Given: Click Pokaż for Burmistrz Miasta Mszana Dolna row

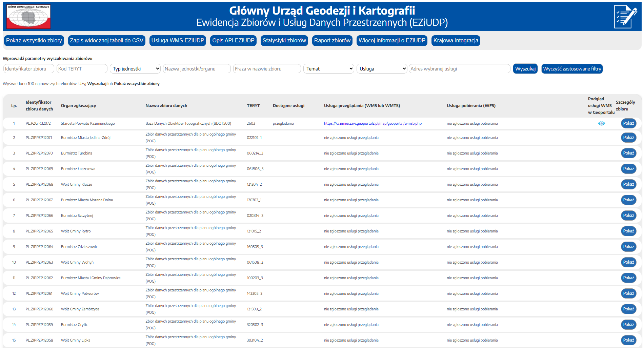Looking at the screenshot, I should (628, 200).
